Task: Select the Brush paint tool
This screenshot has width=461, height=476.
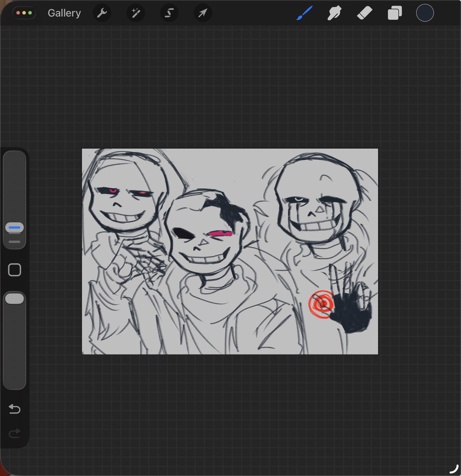Action: [304, 13]
